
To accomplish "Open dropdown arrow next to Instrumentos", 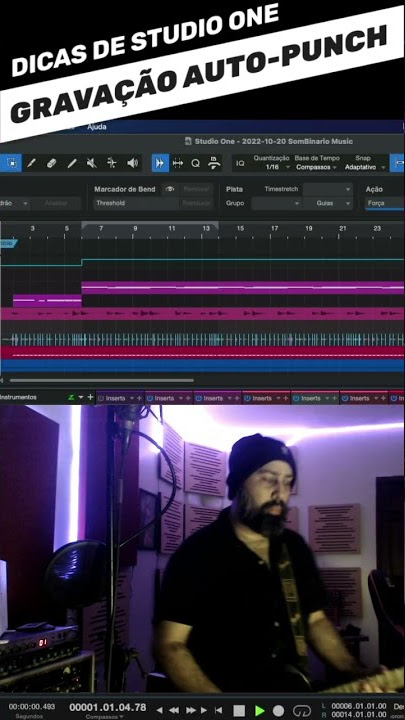I will [81, 397].
